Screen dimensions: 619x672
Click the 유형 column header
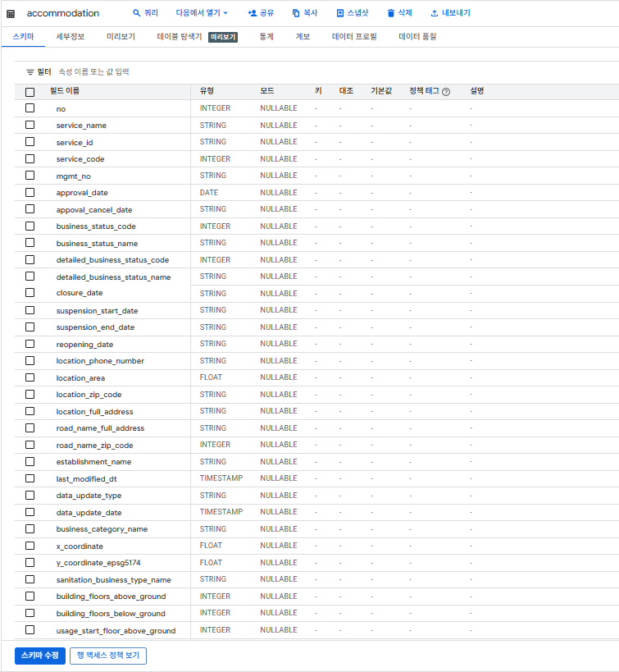[x=207, y=91]
